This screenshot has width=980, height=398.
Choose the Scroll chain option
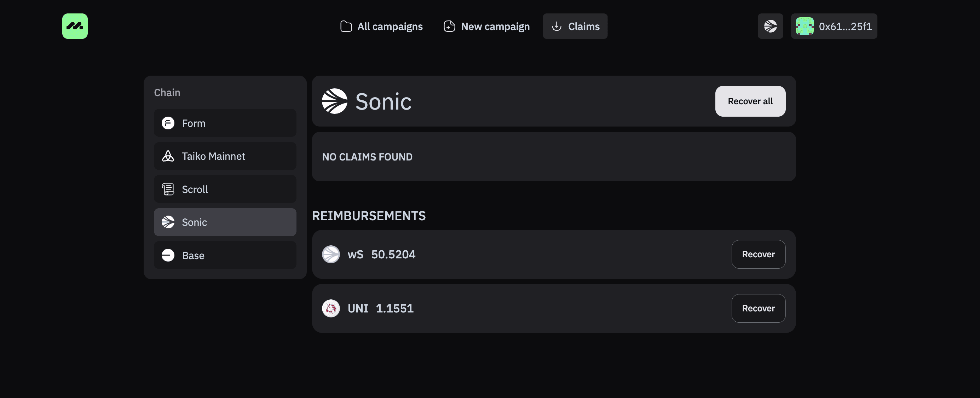(x=224, y=189)
